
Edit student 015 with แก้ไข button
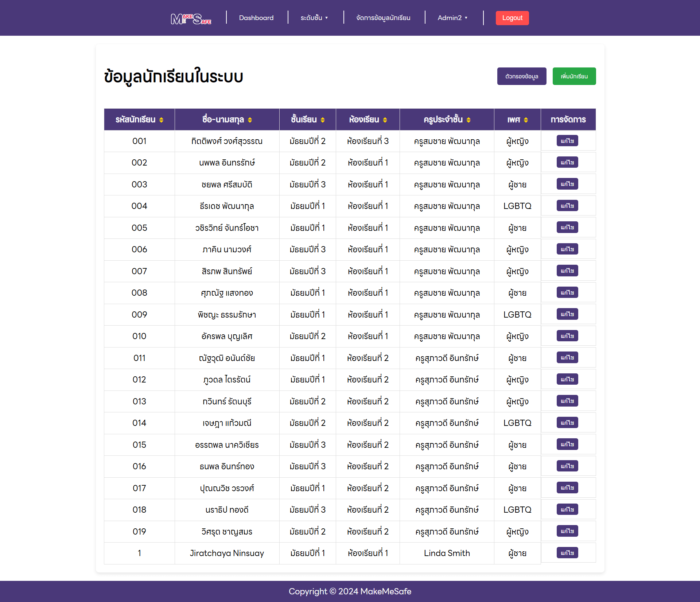(x=567, y=444)
